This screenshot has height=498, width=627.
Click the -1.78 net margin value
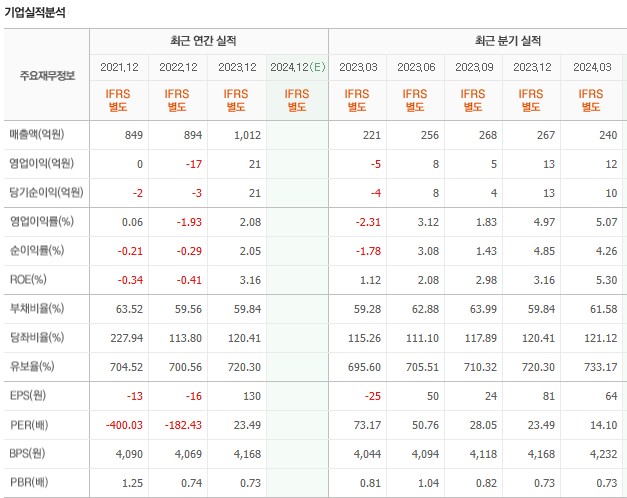coord(368,251)
